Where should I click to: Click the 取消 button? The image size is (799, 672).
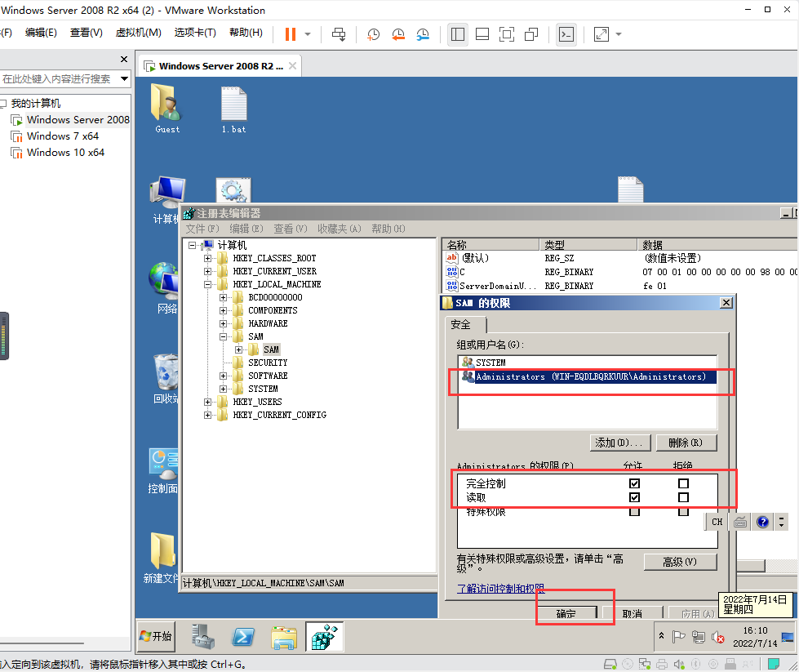633,613
